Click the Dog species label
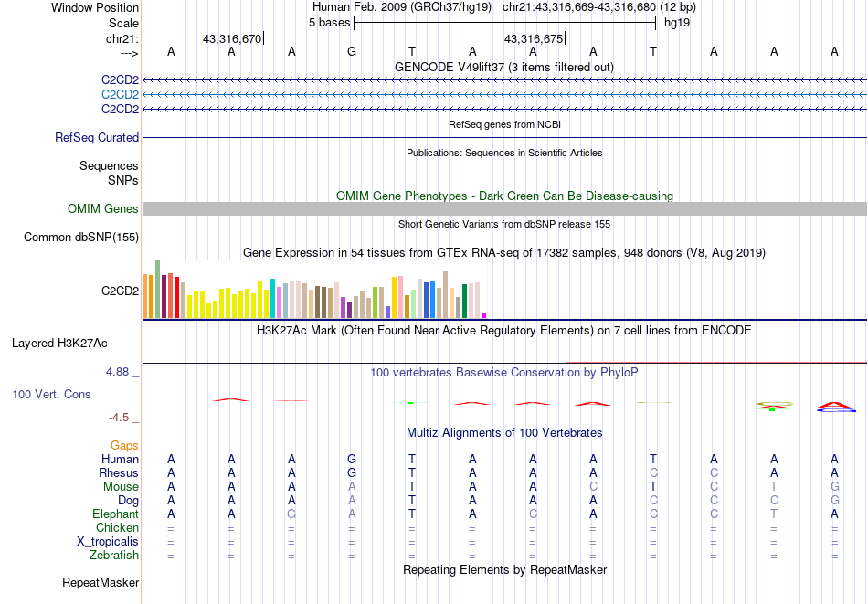The height and width of the screenshot is (604, 868). click(x=129, y=501)
